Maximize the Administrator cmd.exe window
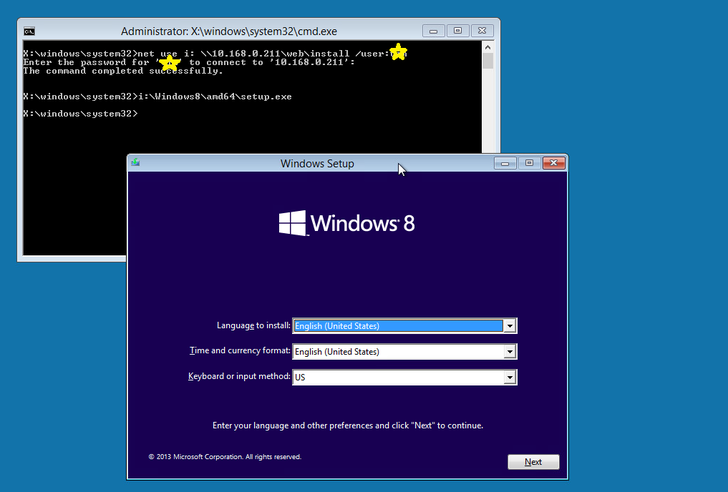The height and width of the screenshot is (492, 728). [456, 30]
